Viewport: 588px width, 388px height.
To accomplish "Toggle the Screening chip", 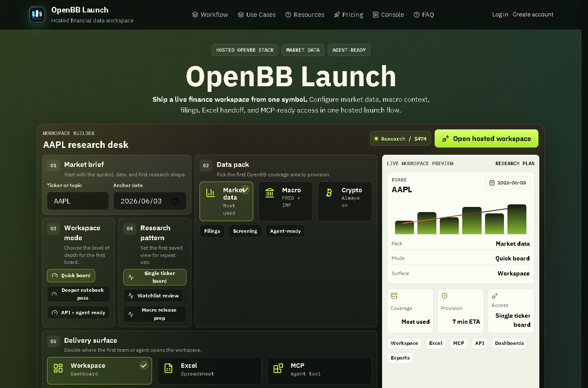I will tap(245, 231).
